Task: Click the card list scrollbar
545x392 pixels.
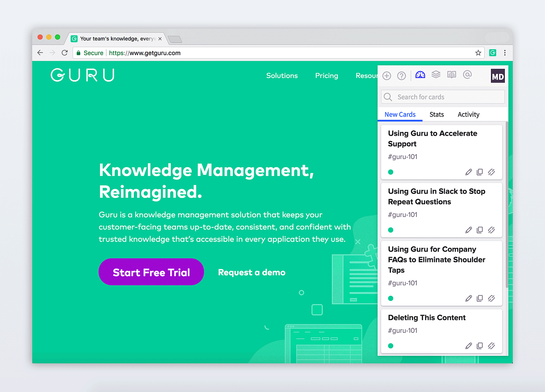Action: [506, 205]
